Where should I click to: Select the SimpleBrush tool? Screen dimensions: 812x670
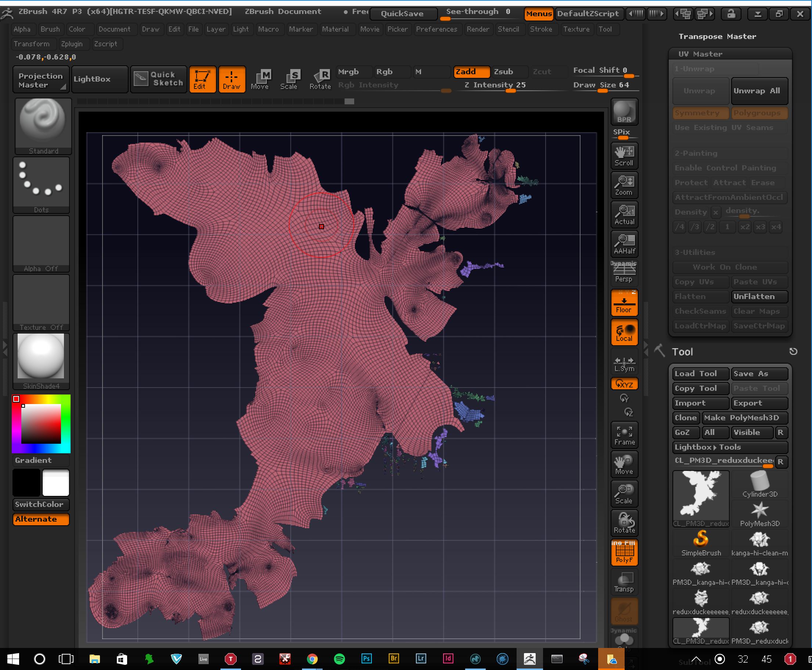coord(701,543)
